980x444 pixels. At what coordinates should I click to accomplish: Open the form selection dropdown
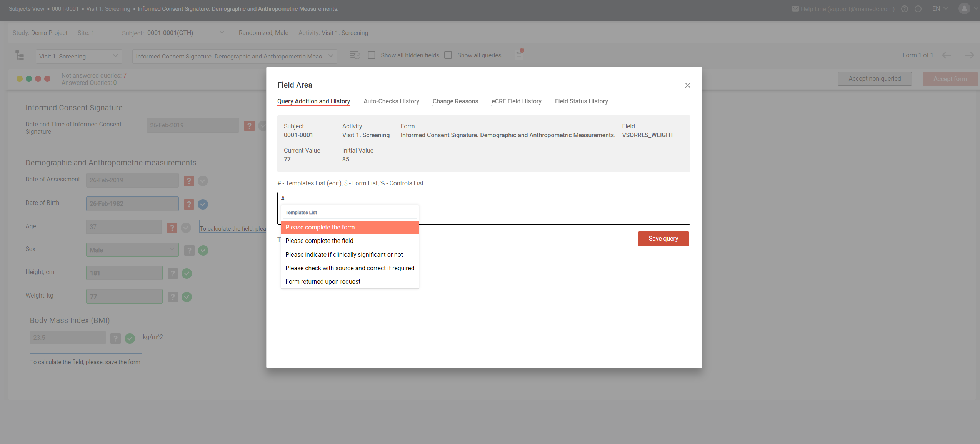click(x=234, y=57)
